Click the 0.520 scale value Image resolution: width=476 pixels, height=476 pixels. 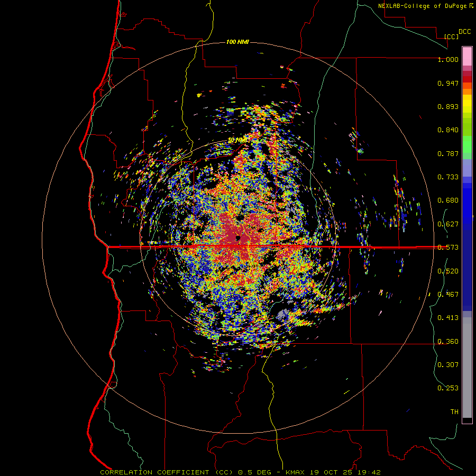448,271
